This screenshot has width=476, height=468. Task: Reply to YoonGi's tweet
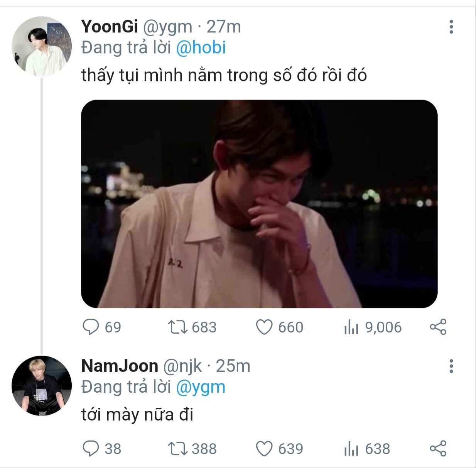[x=91, y=327]
